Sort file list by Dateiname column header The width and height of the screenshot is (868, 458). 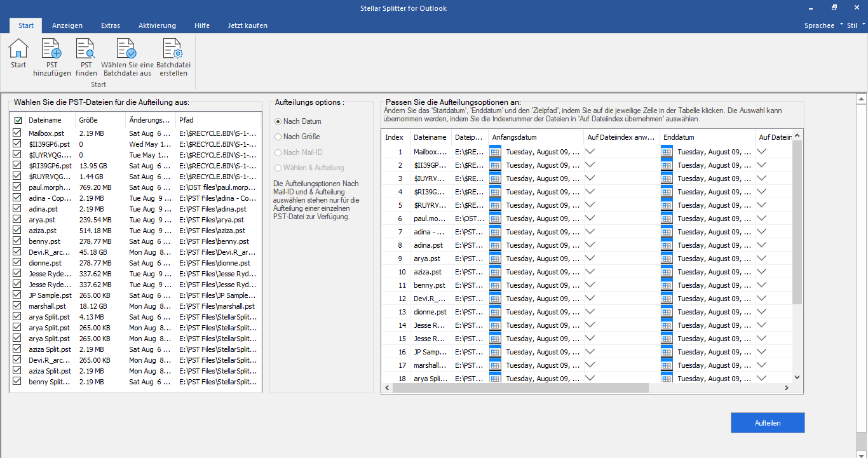pyautogui.click(x=50, y=120)
